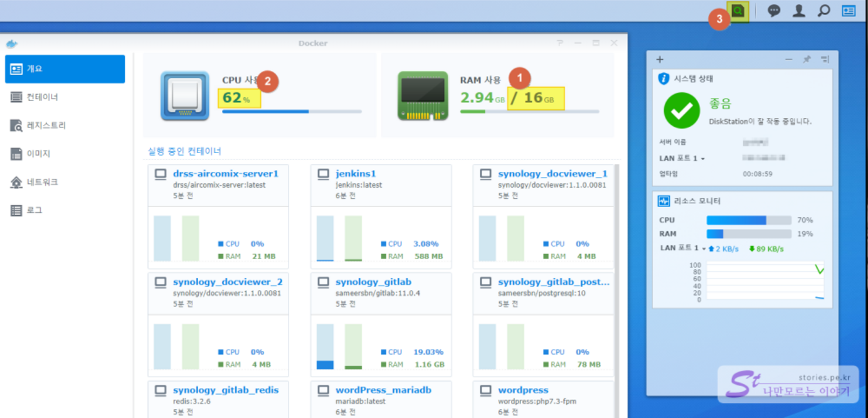Select the 컨테이너 sidebar tab
This screenshot has height=418, width=868.
coord(42,97)
